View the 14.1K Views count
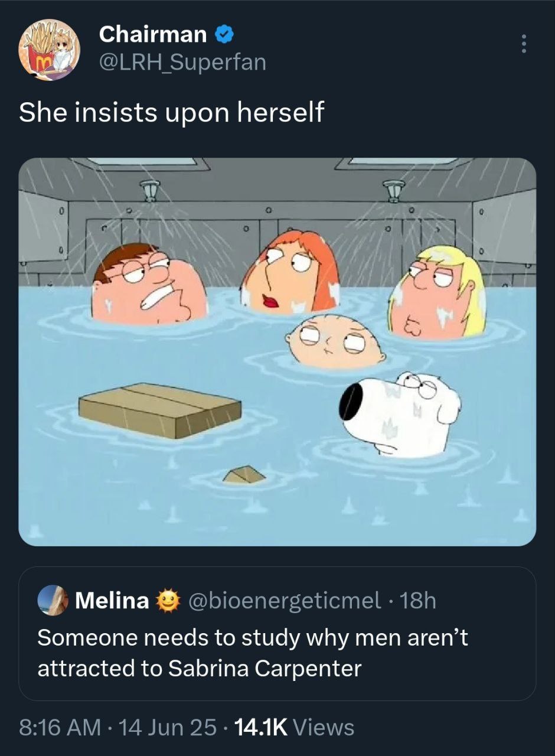The height and width of the screenshot is (756, 555). coord(295,727)
